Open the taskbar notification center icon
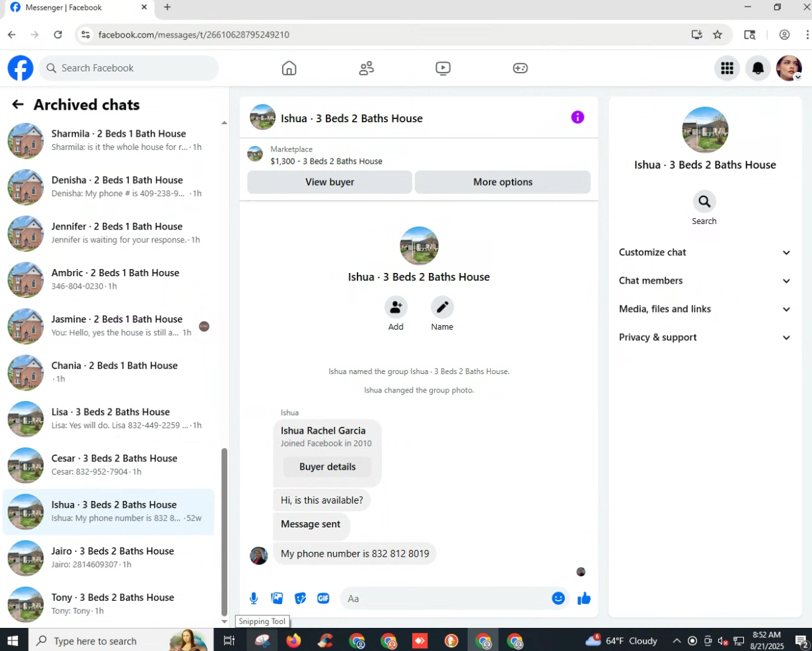Image resolution: width=812 pixels, height=651 pixels. click(801, 640)
